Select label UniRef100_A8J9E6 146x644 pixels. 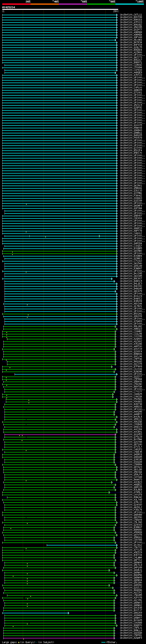coord(131,40)
